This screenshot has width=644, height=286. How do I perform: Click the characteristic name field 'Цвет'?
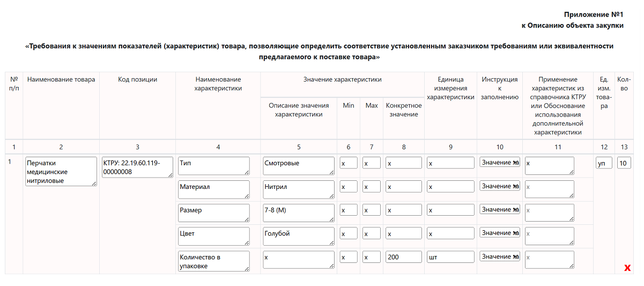tap(214, 236)
